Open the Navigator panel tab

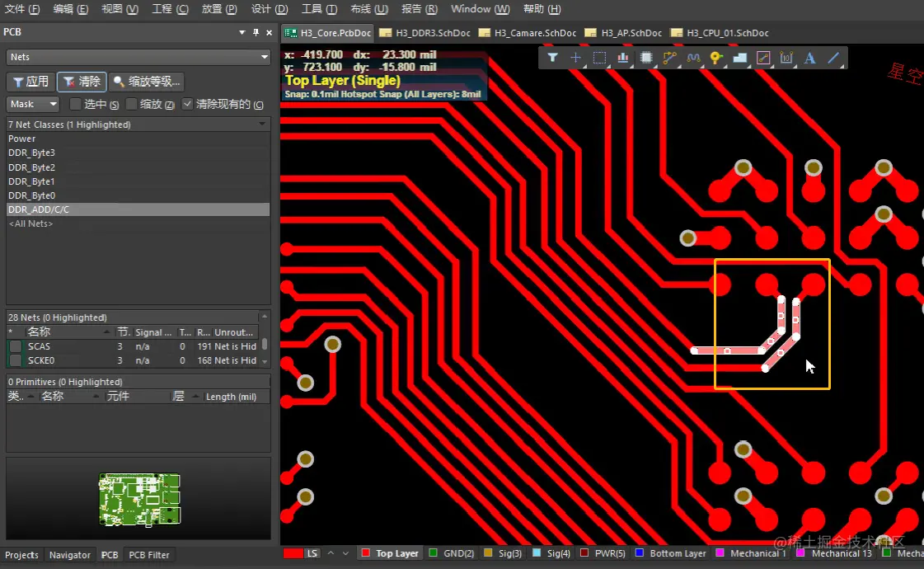click(x=69, y=555)
